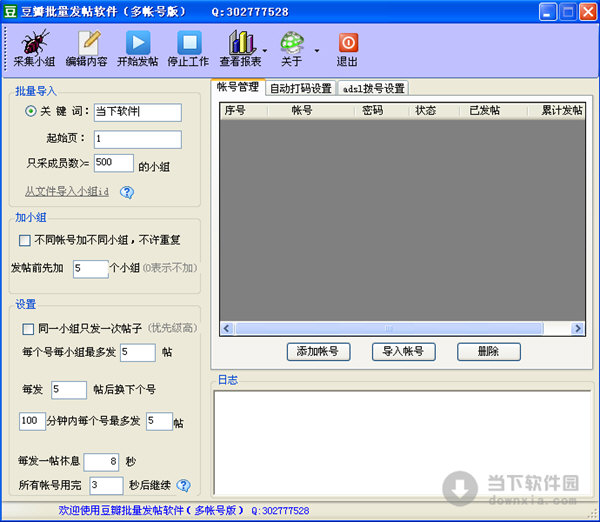Click the 累计发帖 column header
This screenshot has height=522, width=600.
(556, 111)
